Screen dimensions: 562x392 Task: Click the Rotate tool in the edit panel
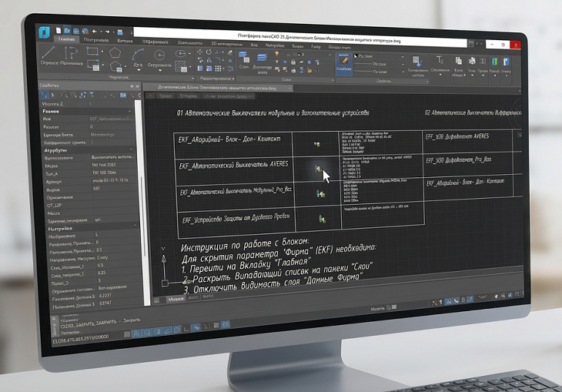(209, 52)
